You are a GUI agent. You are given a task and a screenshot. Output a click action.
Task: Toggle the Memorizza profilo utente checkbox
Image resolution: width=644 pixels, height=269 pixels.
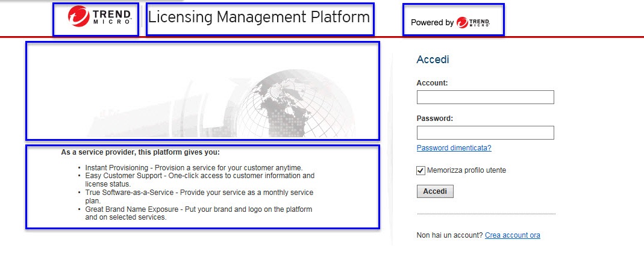pos(420,170)
